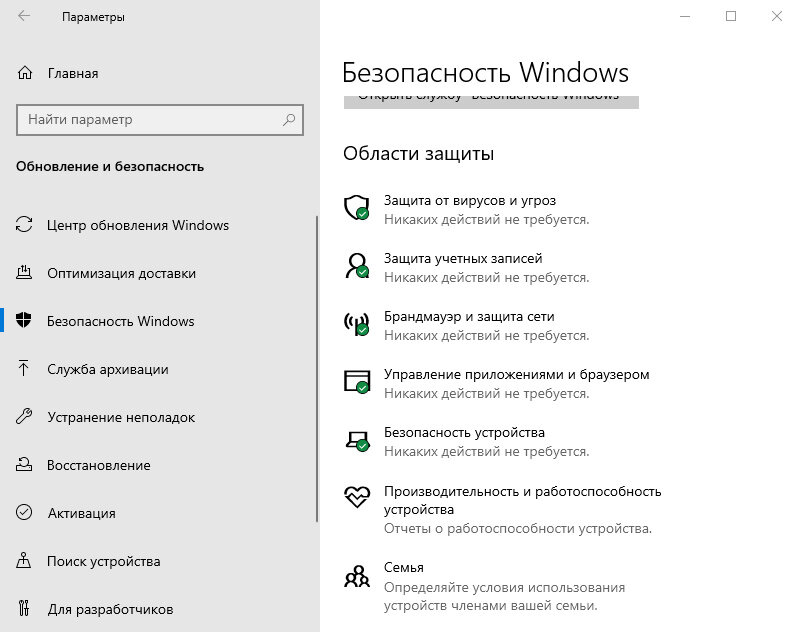Click the firewall antenna icon
Image resolution: width=800 pixels, height=632 pixels.
(357, 324)
